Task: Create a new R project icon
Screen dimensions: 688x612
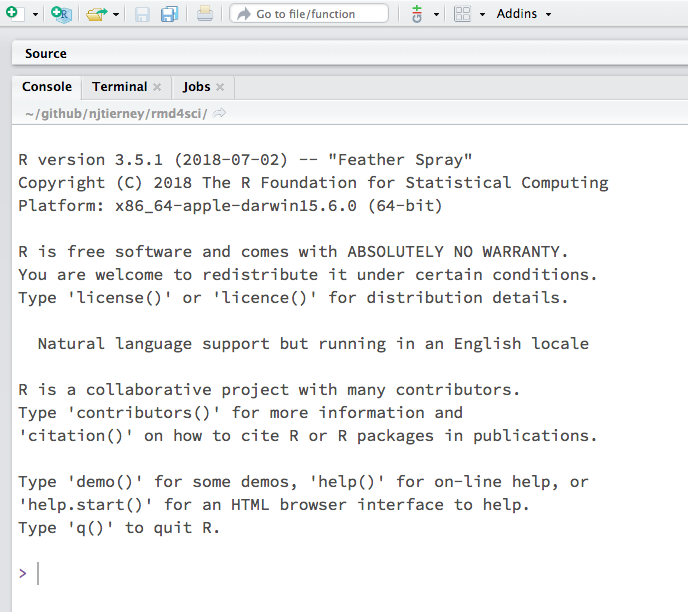Action: click(61, 14)
